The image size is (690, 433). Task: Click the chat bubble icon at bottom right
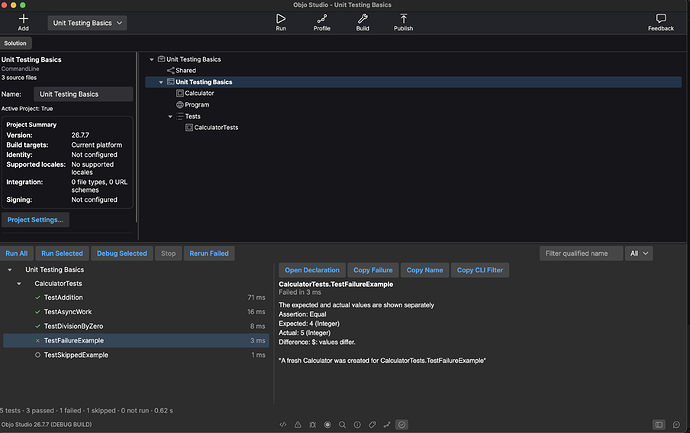coord(676,425)
